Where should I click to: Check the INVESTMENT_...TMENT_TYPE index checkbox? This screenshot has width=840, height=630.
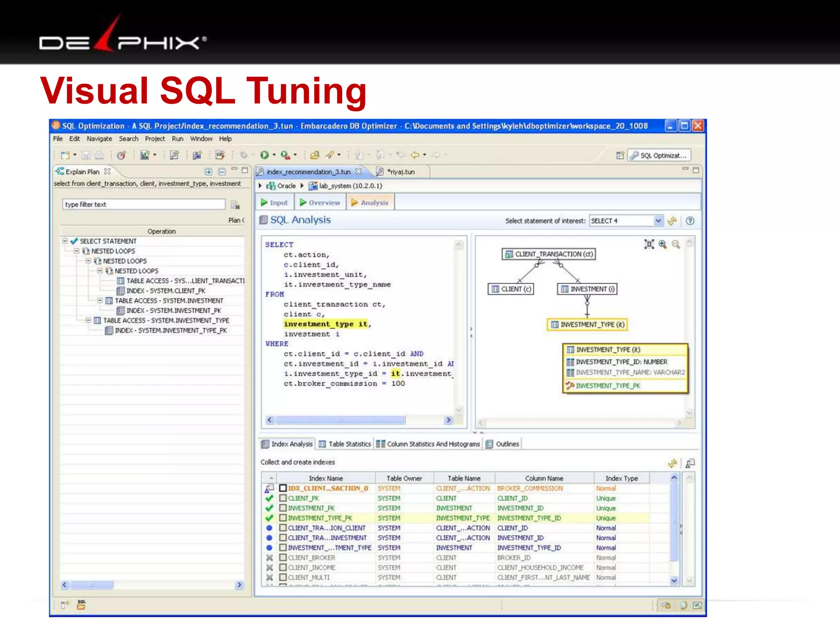click(x=283, y=548)
